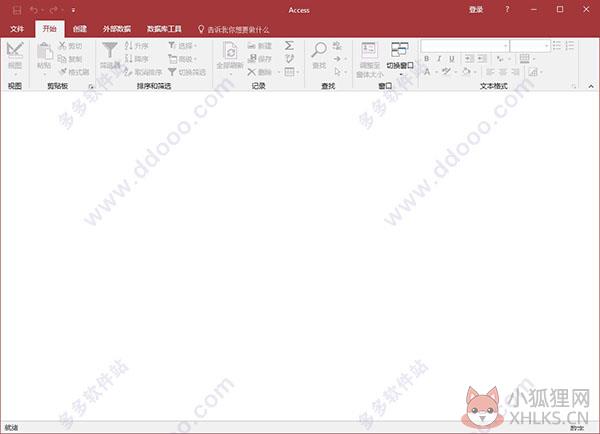Switch to the 创建 (Create) tab

click(x=80, y=29)
